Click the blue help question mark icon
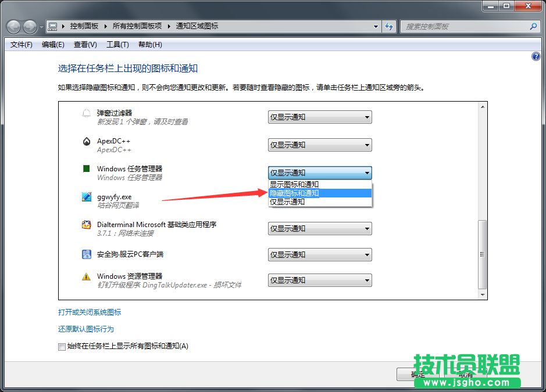The image size is (546, 392). pyautogui.click(x=536, y=56)
